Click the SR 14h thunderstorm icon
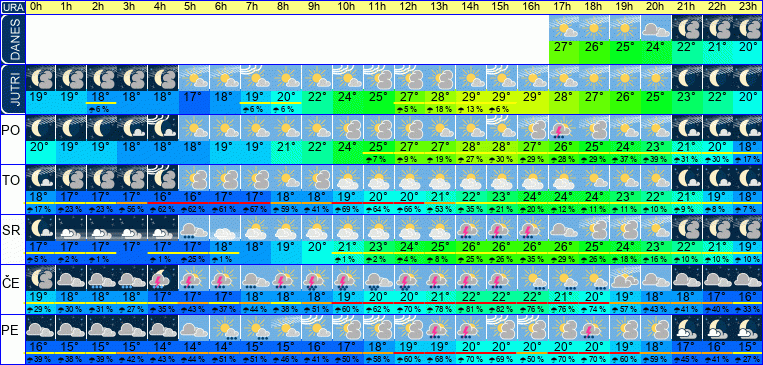 coord(471,228)
